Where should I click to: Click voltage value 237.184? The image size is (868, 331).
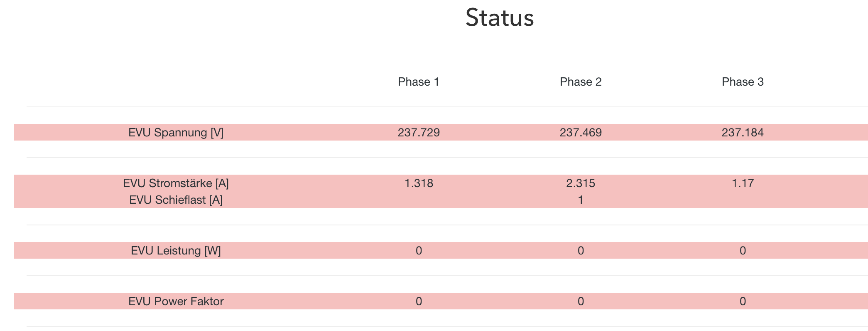(743, 133)
